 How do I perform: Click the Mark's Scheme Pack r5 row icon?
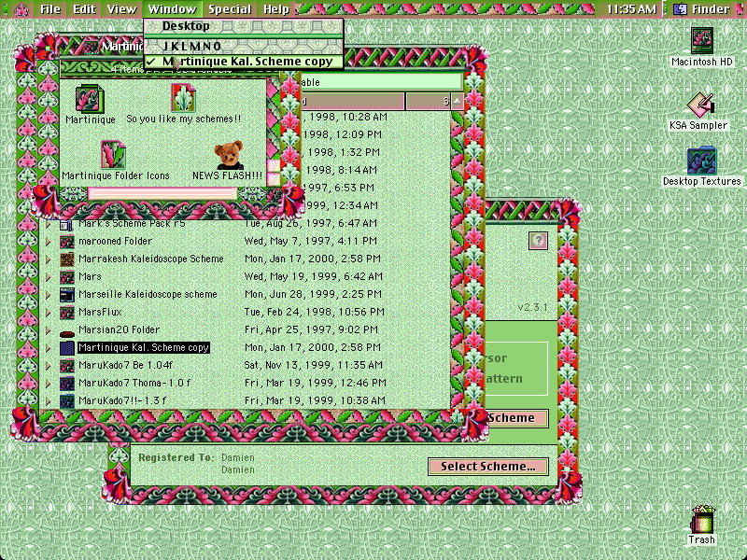[x=66, y=224]
